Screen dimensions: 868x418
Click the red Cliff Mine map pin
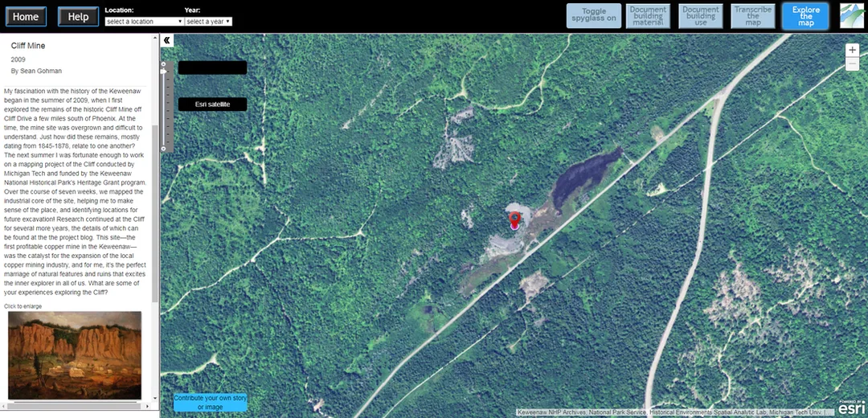515,220
